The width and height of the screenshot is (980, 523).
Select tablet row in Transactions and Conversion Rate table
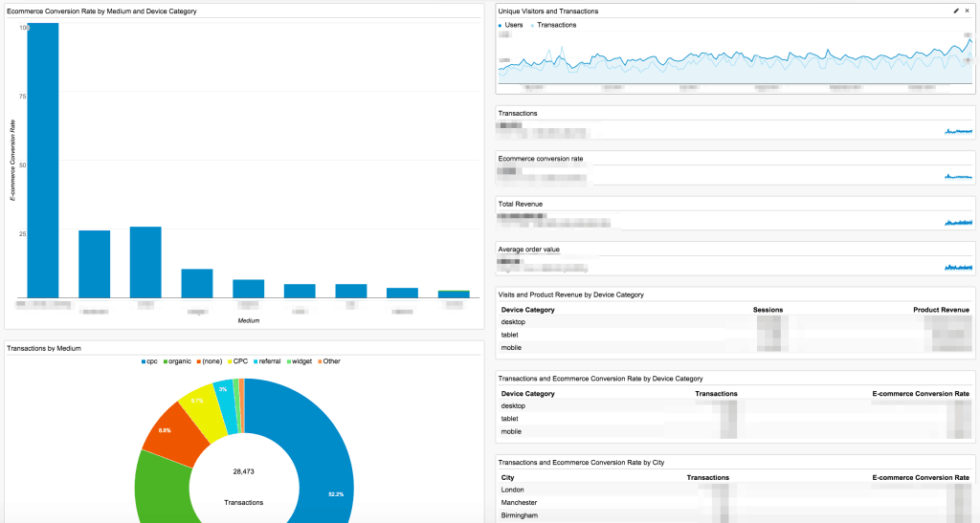click(735, 419)
